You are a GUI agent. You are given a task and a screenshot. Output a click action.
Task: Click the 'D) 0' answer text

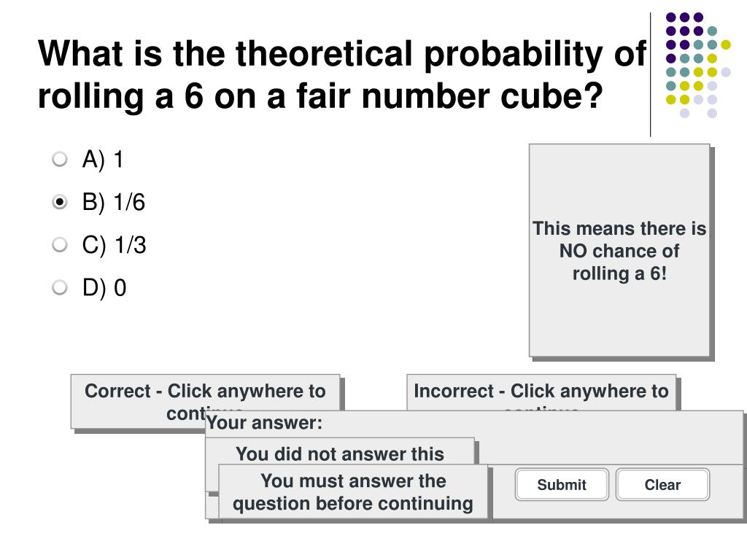(x=104, y=287)
